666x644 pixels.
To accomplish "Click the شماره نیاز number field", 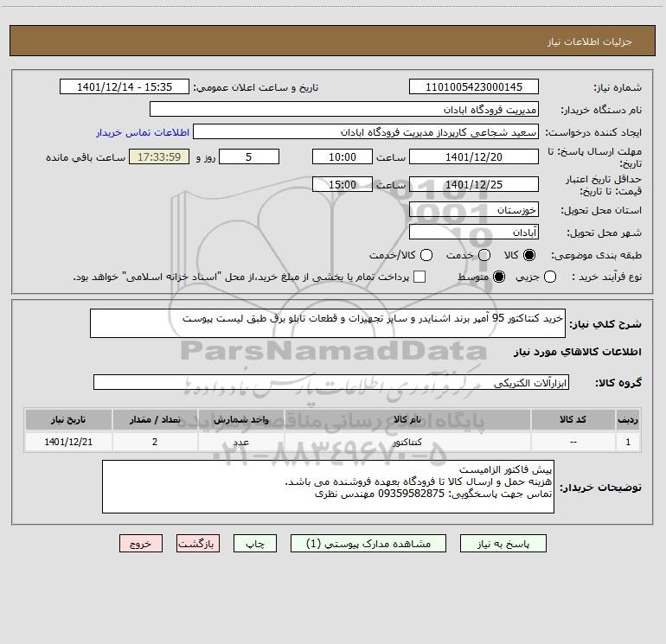I will [474, 86].
